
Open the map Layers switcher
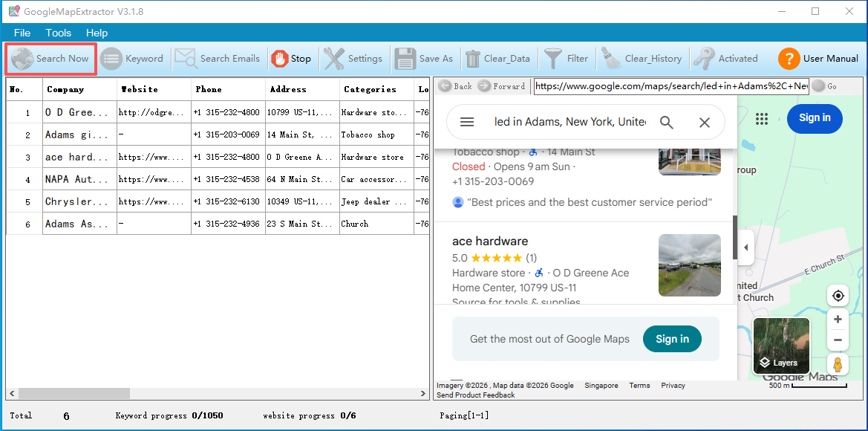click(781, 346)
